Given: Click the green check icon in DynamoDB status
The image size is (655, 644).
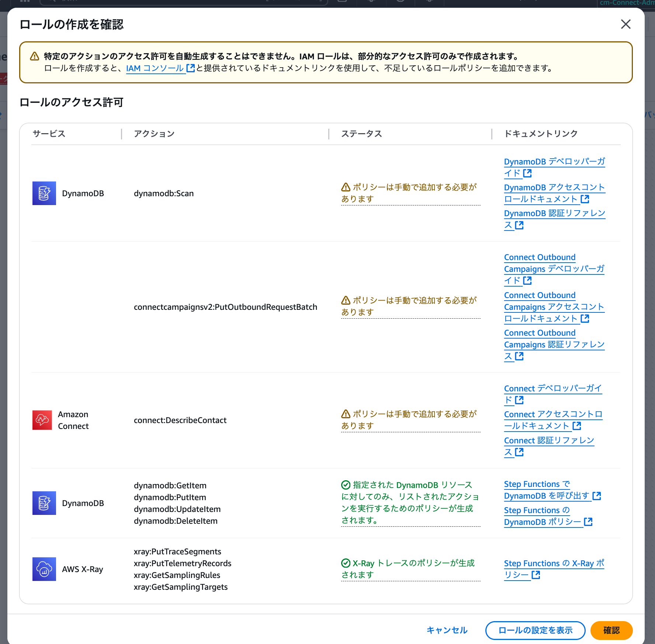Looking at the screenshot, I should click(346, 485).
